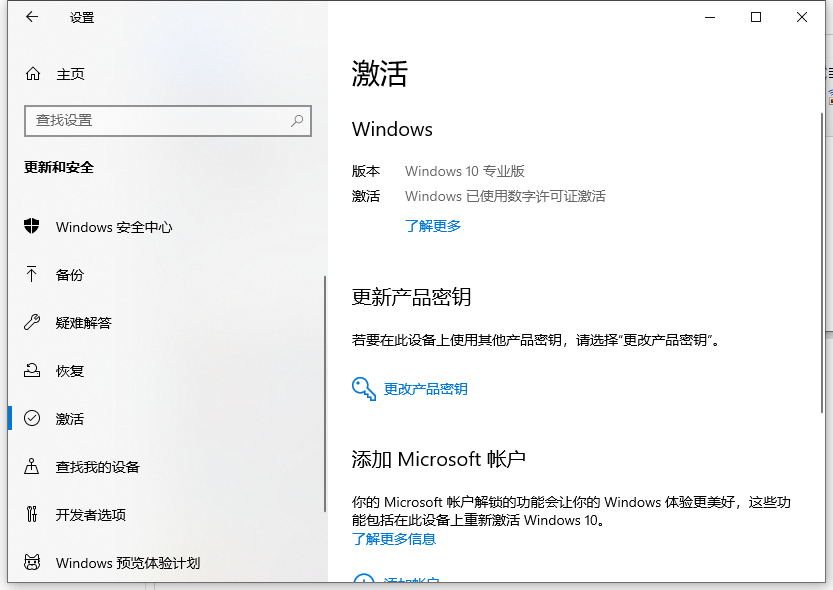Click the Windows 预览体验计划 cat icon
The image size is (833, 590).
tap(32, 563)
